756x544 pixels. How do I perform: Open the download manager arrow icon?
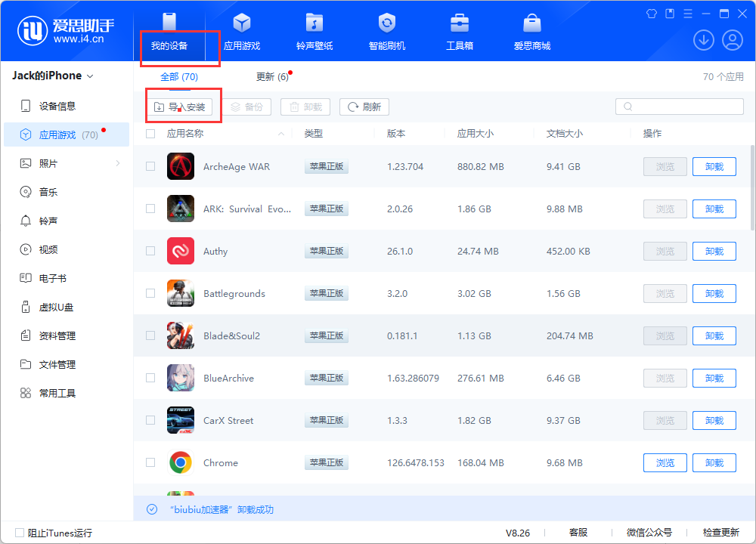pyautogui.click(x=703, y=40)
